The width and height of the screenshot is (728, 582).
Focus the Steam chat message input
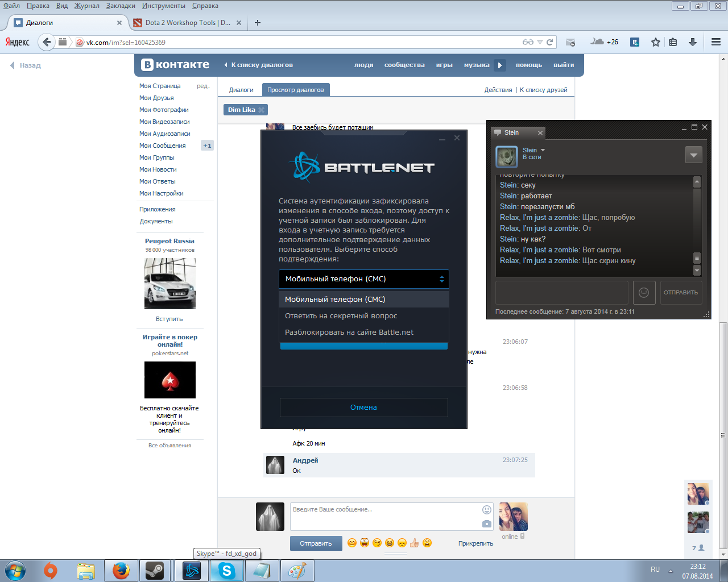562,292
